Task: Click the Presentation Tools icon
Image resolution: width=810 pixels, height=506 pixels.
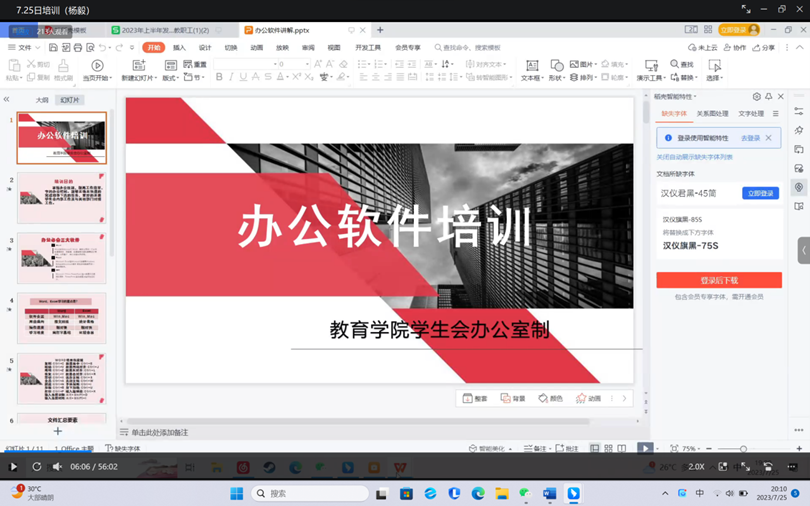Action: [x=651, y=66]
